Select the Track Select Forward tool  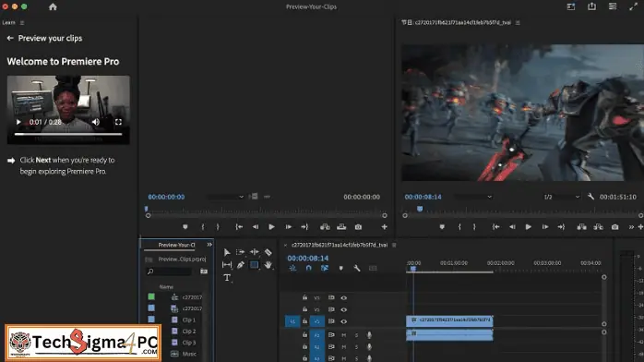point(240,252)
